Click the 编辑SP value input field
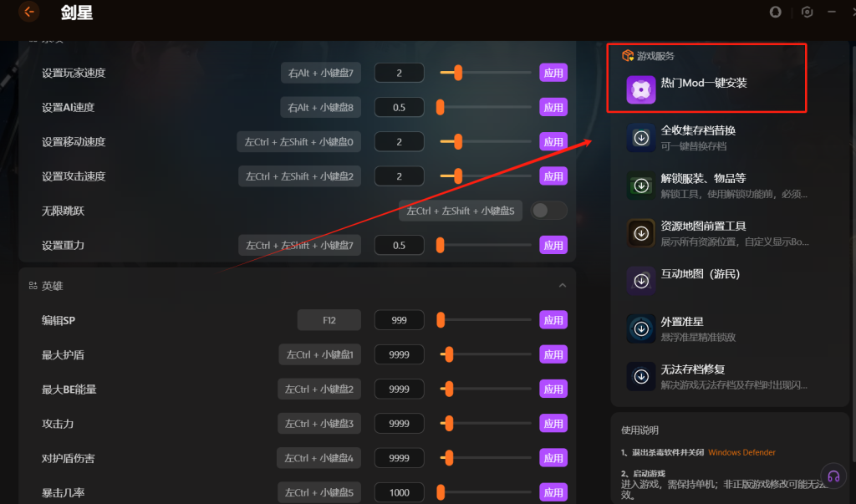Screen dimensions: 856x504 click(x=400, y=320)
